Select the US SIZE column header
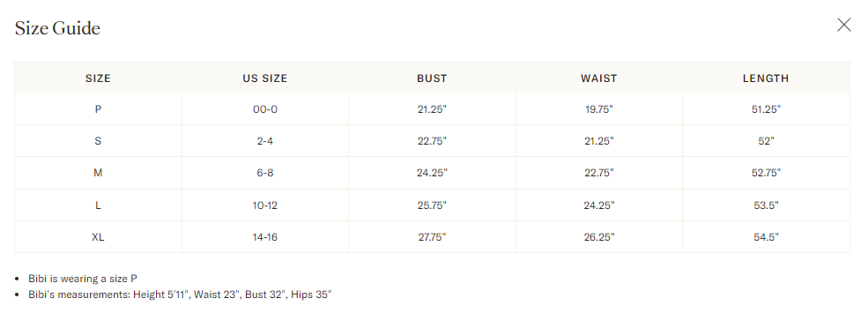Image resolution: width=868 pixels, height=328 pixels. click(265, 78)
